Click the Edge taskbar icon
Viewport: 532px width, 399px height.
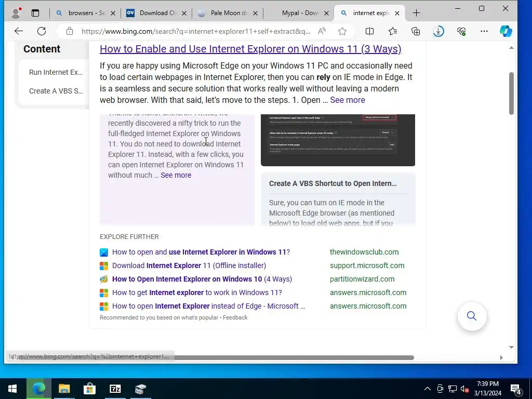[x=38, y=389]
